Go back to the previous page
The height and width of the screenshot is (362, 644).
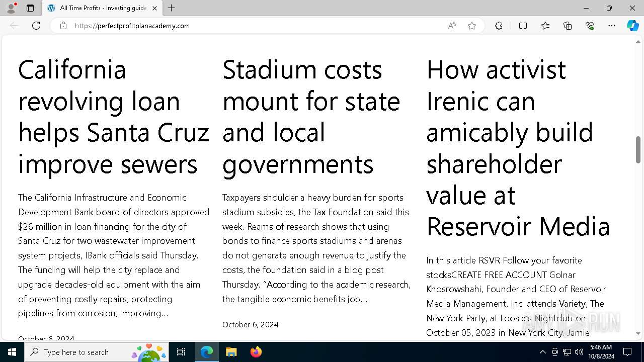[x=14, y=26]
